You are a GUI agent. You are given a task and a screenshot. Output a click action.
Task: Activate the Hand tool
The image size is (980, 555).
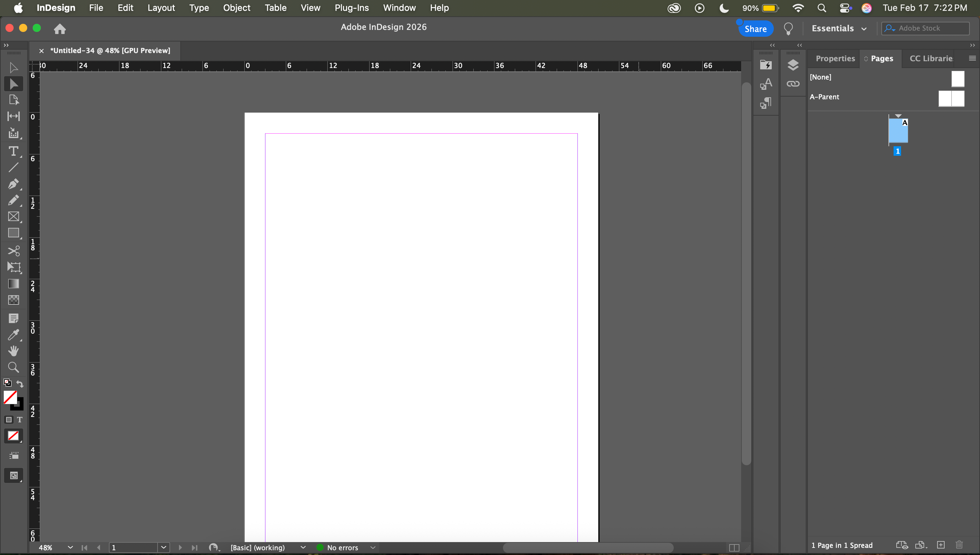(x=13, y=351)
